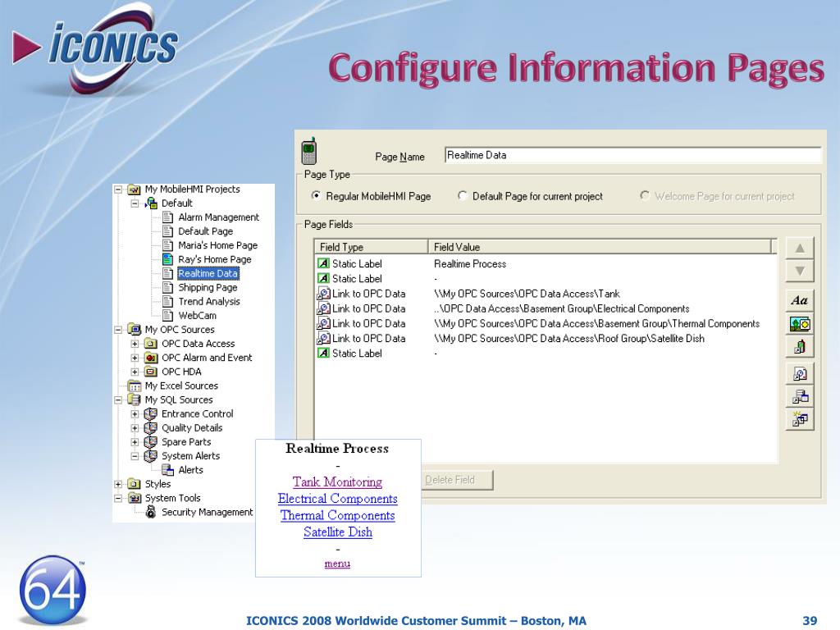
Task: Select the Roof Group\Satellite Dish field row
Action: (546, 339)
